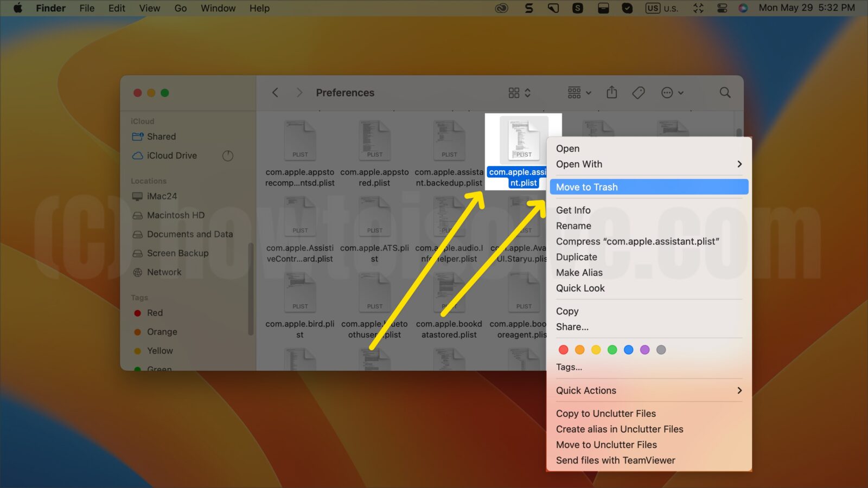
Task: Choose Compress com.apple.assistant.plist
Action: pyautogui.click(x=649, y=242)
